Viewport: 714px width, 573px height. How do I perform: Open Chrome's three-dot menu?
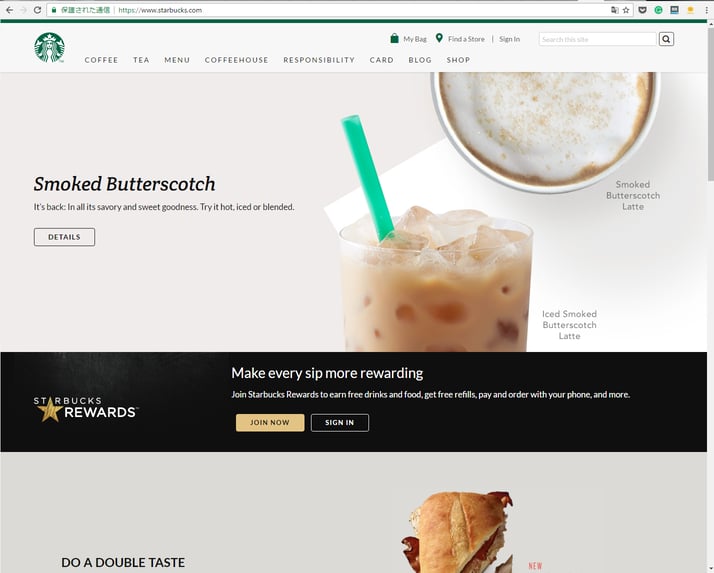click(706, 10)
